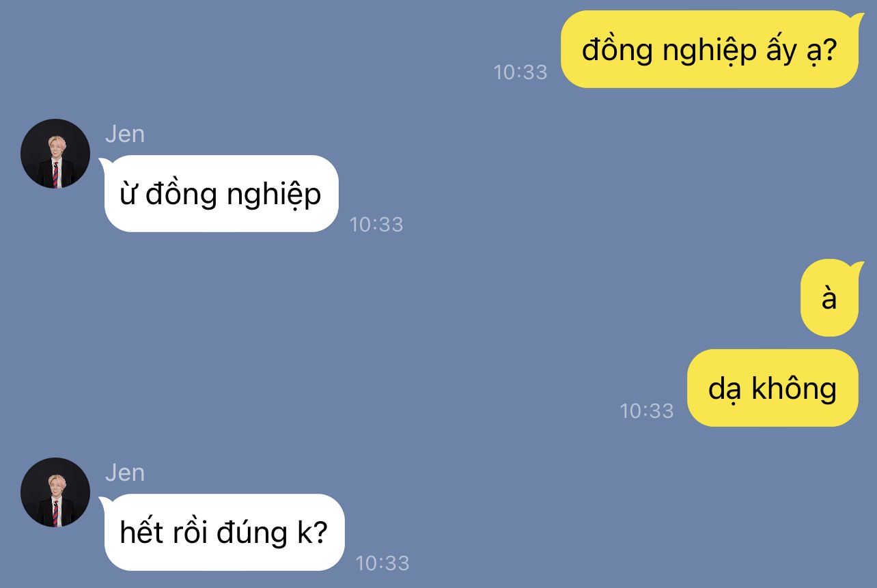Select the white 'ừ đồng nghiệp' message bubble
Viewport: 877px width, 588px height.
(x=221, y=193)
